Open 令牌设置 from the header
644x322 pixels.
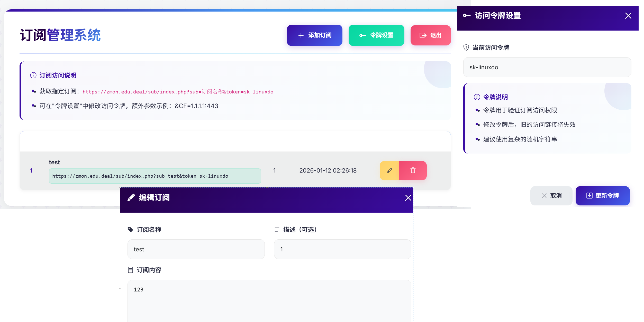376,35
